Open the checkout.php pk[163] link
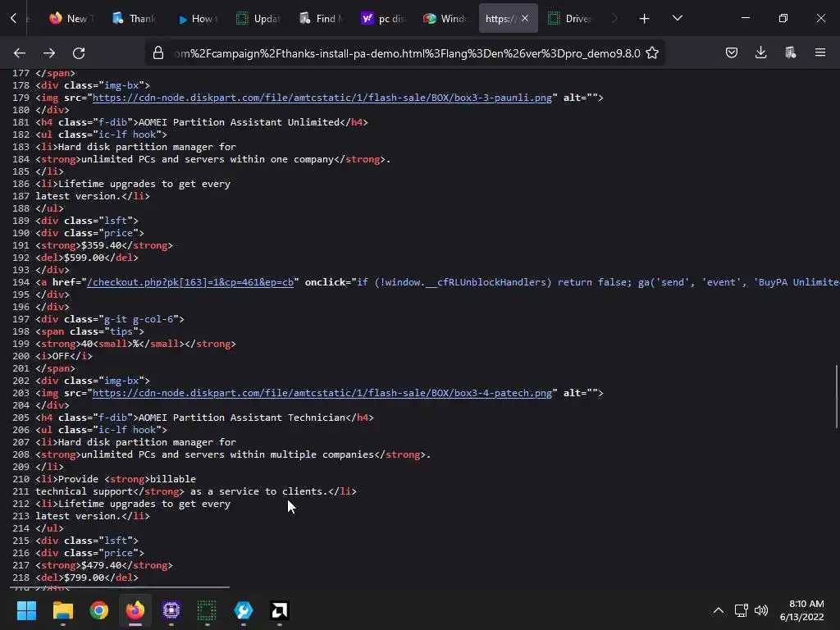The width and height of the screenshot is (840, 630). coord(190,282)
